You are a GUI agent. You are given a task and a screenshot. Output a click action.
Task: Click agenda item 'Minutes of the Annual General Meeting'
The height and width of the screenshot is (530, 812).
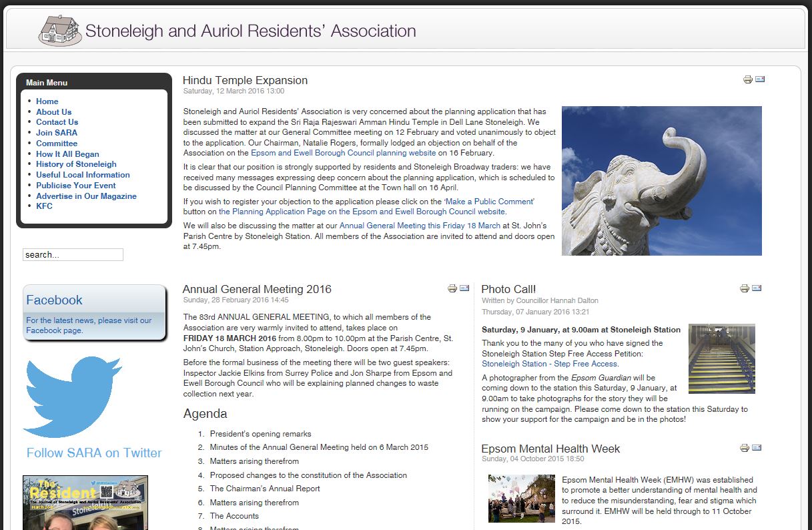point(319,447)
